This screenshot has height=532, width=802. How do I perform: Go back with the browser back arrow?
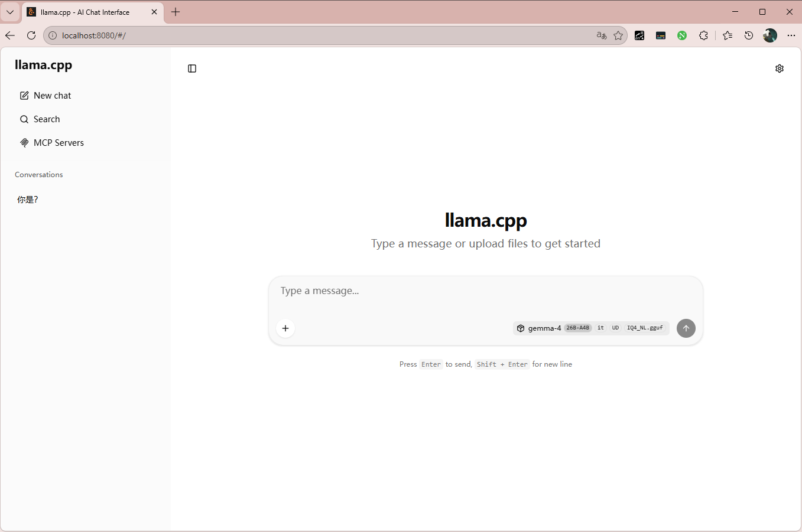pyautogui.click(x=10, y=35)
